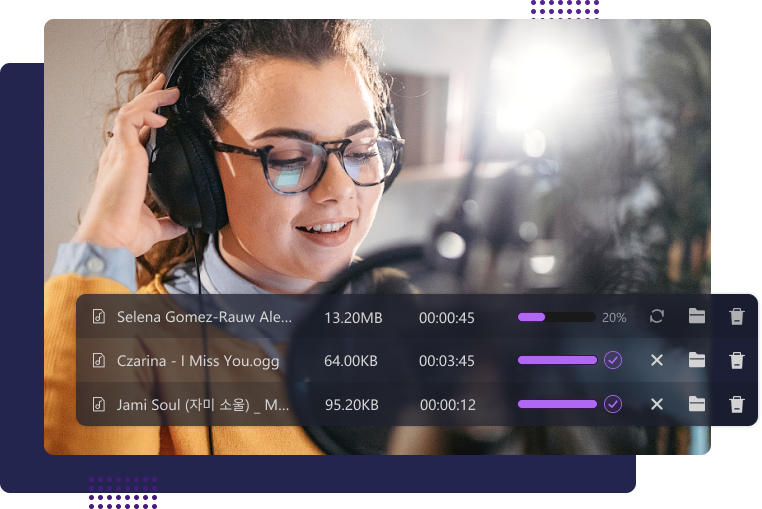Screen dimensions: 762x509
Task: Select the Selena Gomez-Rauw Ale... file name
Action: [204, 317]
